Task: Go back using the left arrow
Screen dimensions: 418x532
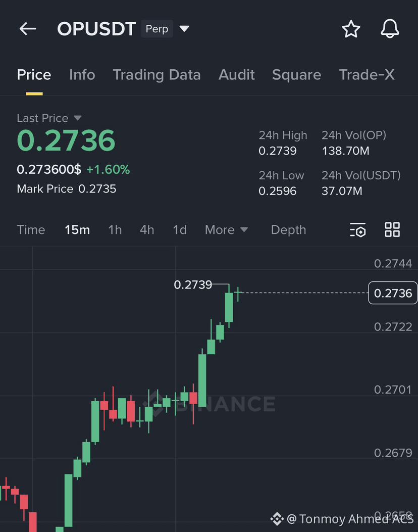Action: point(28,29)
